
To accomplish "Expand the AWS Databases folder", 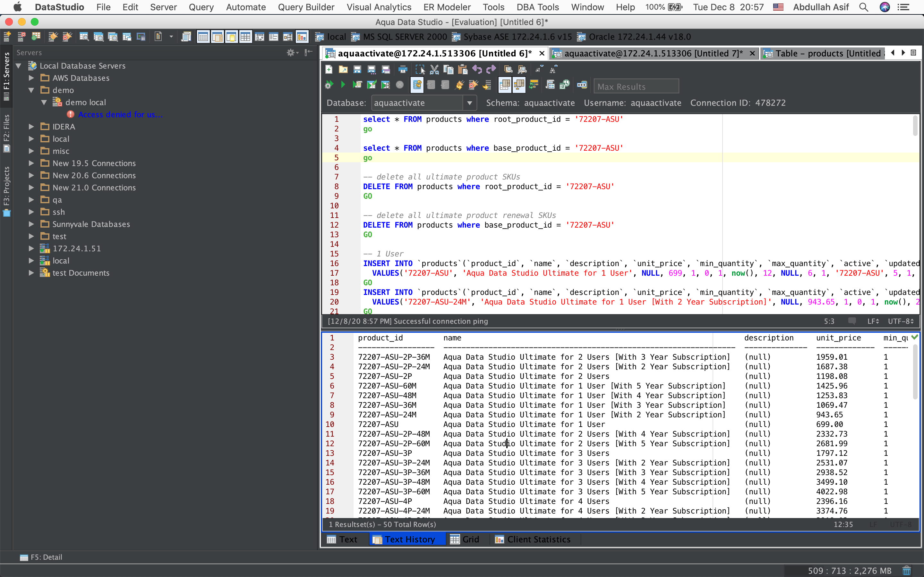I will [32, 78].
